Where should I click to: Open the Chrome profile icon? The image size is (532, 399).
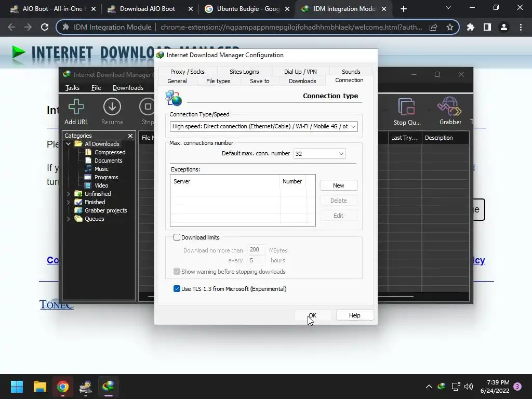504,27
